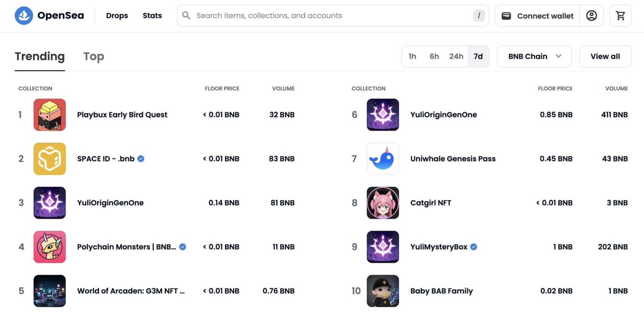Open Catgirl NFT collection name
This screenshot has height=313, width=644.
pos(431,203)
